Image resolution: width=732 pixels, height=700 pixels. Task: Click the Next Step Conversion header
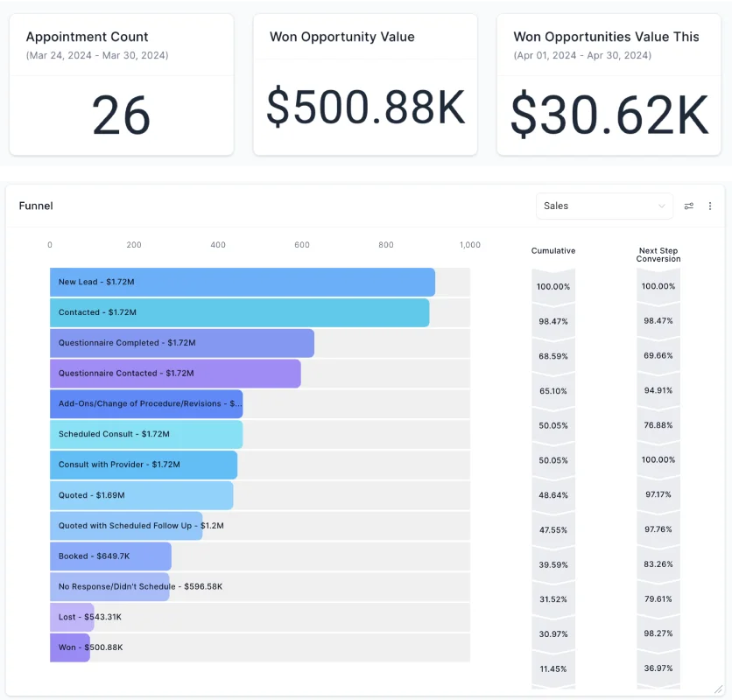coord(658,255)
